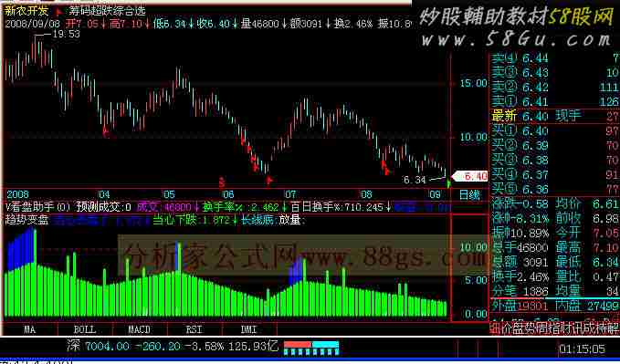
Task: Click red S sell signal at bottom
Action: [x=222, y=182]
